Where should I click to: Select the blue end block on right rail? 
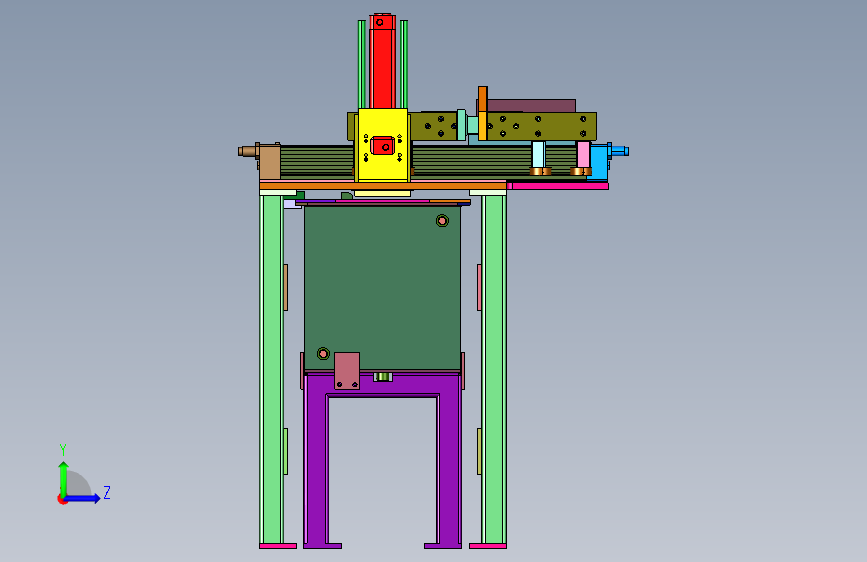tap(599, 160)
